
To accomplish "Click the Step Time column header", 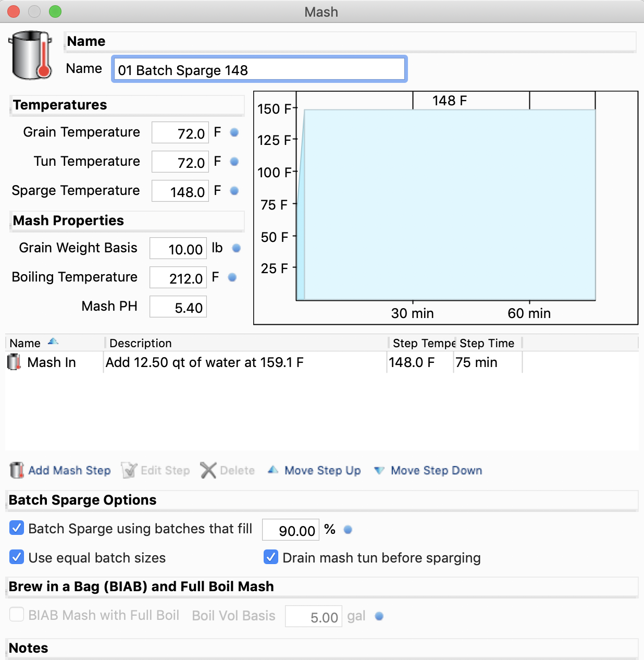I will tap(488, 343).
